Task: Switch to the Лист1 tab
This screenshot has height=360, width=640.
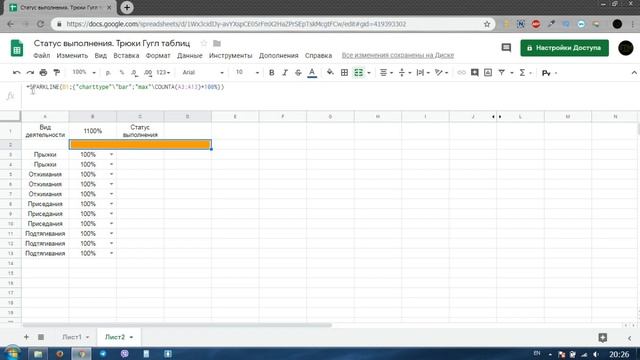Action: (x=72, y=337)
